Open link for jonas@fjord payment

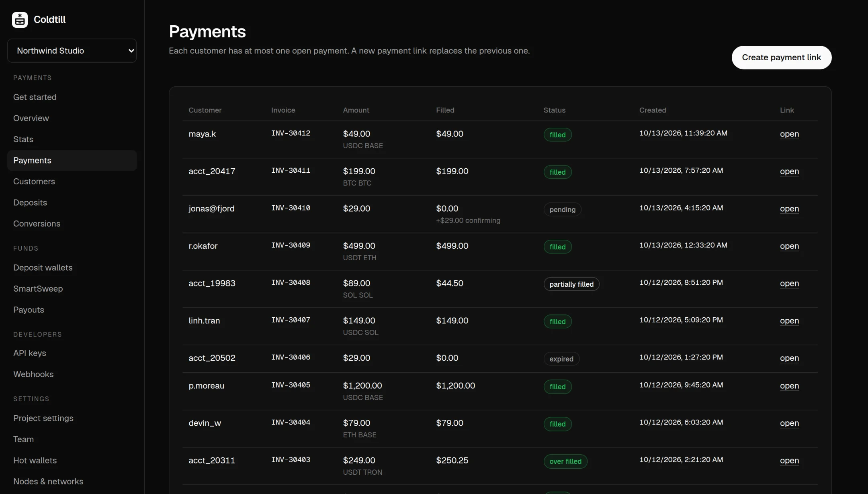pyautogui.click(x=789, y=209)
